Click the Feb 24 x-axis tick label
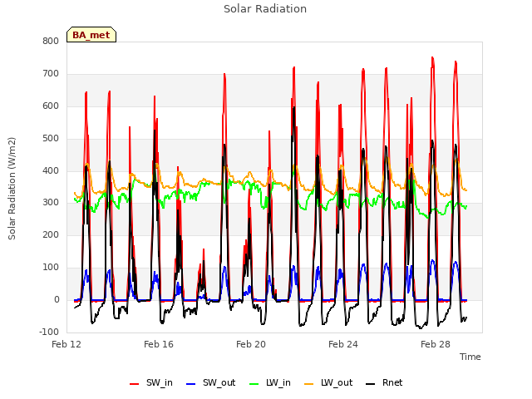This screenshot has height=399, width=532. pos(343,344)
